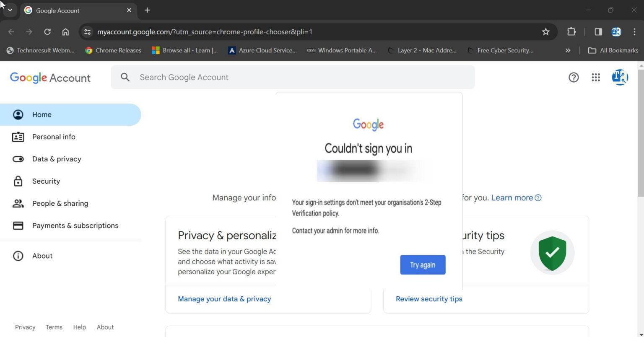Screen dimensions: 644x337
Task: Click the Help footer link
Action: coord(79,327)
